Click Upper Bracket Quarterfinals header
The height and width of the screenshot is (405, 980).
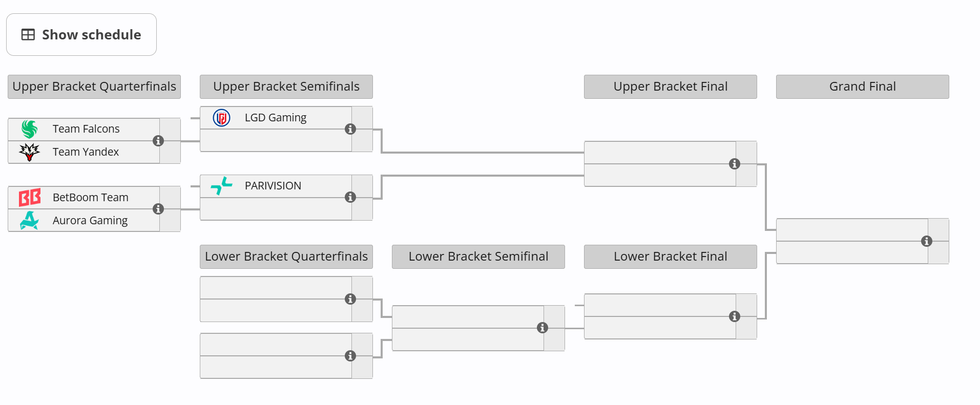(94, 87)
